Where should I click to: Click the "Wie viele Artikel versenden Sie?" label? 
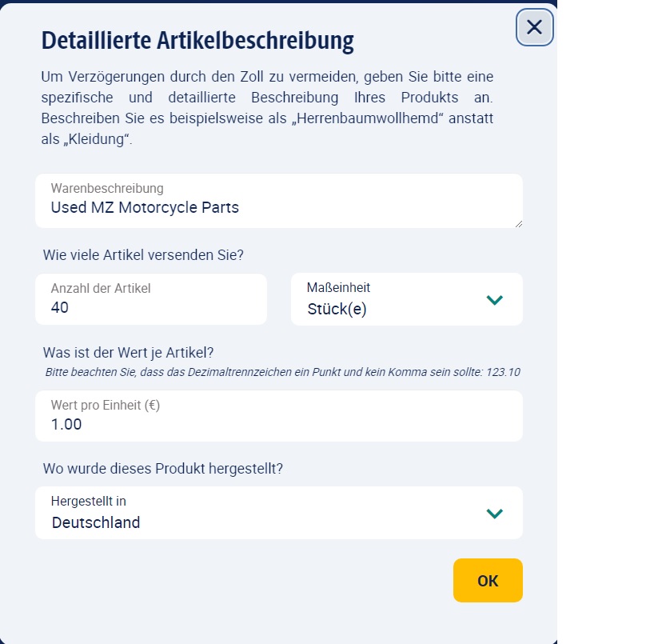click(x=143, y=255)
